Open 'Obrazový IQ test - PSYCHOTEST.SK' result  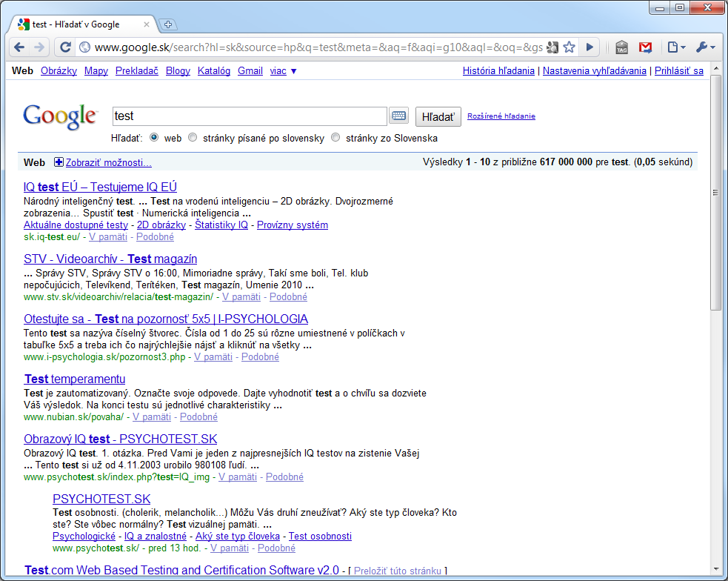point(121,439)
